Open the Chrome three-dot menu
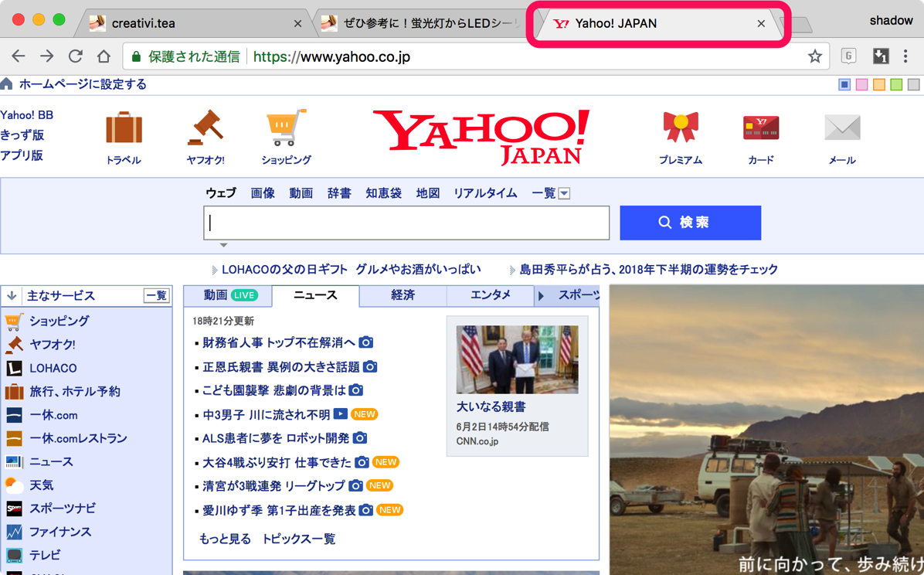The width and height of the screenshot is (924, 575). tap(905, 56)
